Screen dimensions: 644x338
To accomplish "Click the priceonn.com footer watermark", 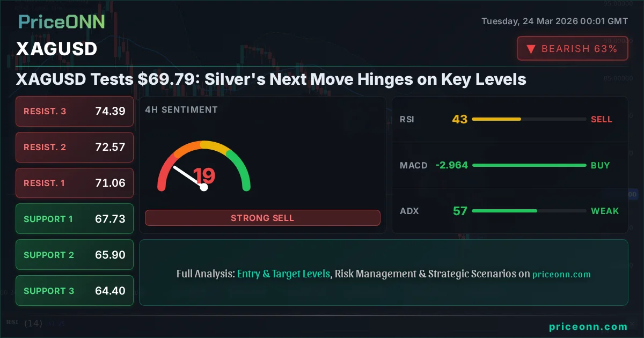I will pyautogui.click(x=588, y=326).
